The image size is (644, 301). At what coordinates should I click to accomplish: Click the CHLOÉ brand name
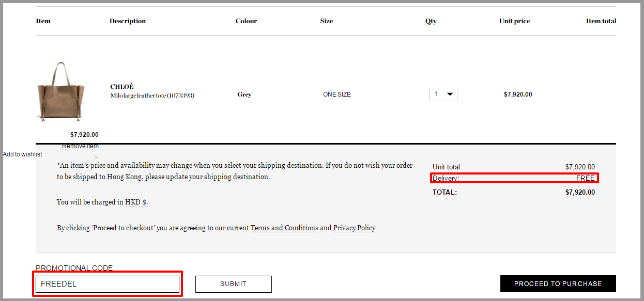click(x=122, y=87)
